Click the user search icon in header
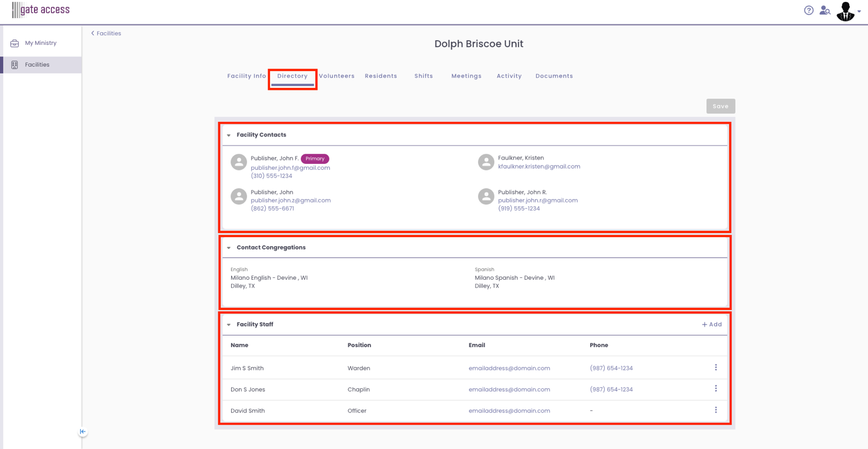 [x=825, y=10]
